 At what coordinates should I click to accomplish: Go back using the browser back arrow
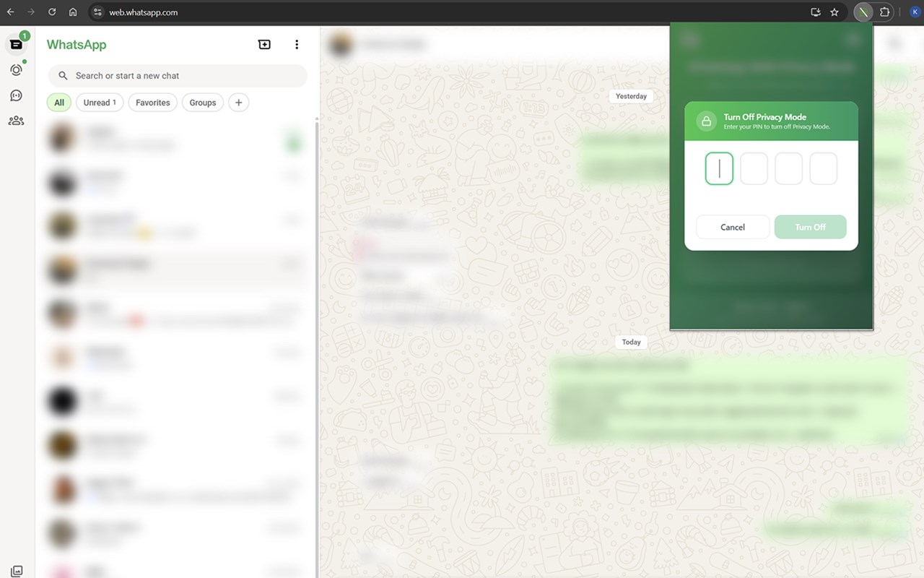coord(11,12)
